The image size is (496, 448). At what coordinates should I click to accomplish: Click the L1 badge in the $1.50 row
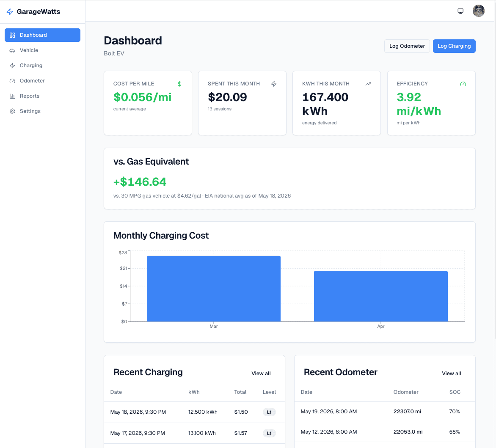269,412
